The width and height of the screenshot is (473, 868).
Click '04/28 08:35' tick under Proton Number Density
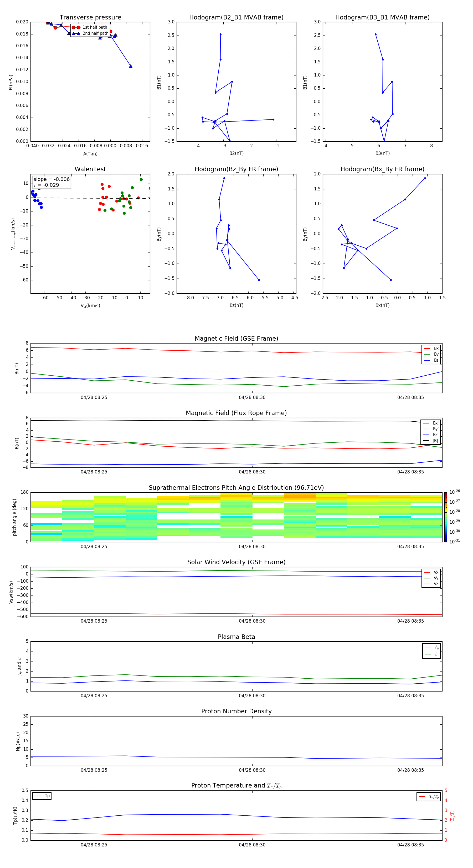pyautogui.click(x=410, y=770)
